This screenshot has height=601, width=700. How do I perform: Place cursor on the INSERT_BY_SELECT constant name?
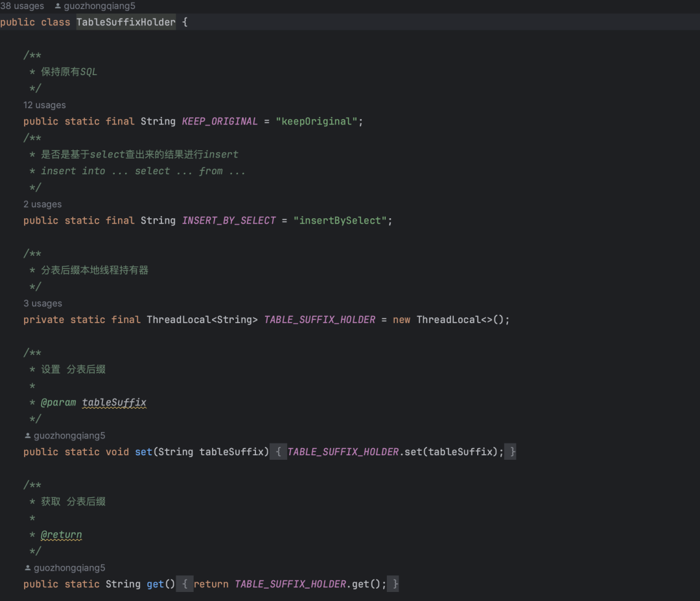coord(229,220)
